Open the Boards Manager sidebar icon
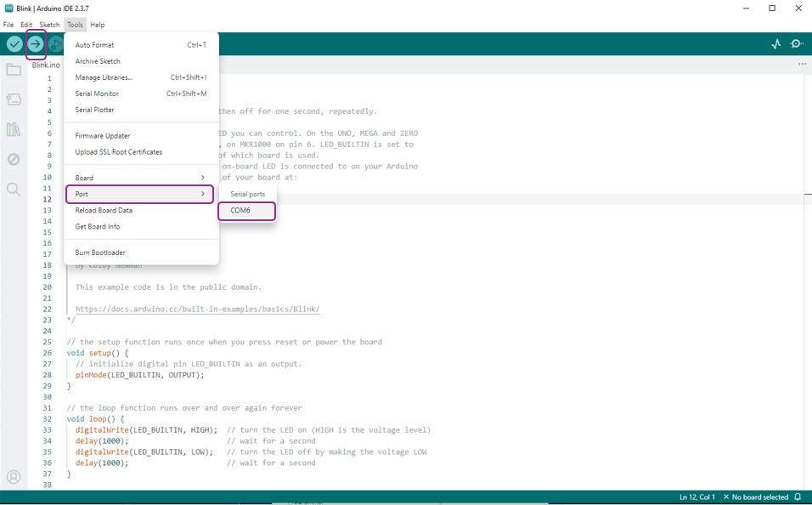Image resolution: width=812 pixels, height=505 pixels. pos(14,99)
